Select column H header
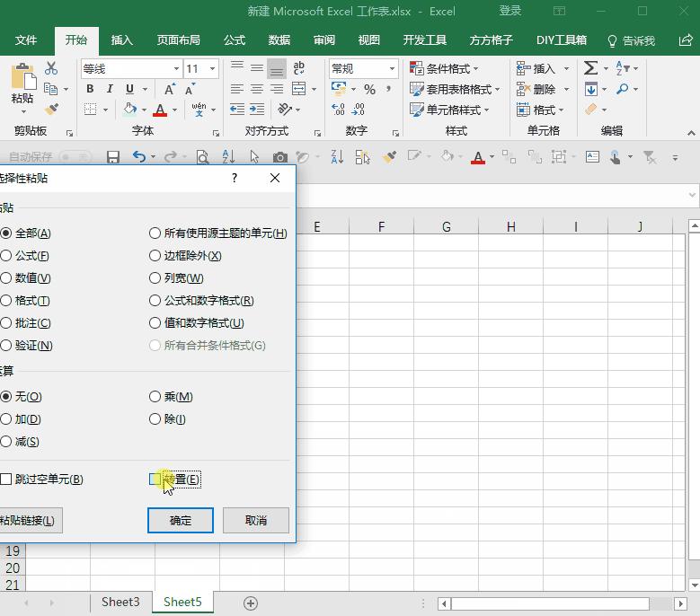 pyautogui.click(x=510, y=226)
